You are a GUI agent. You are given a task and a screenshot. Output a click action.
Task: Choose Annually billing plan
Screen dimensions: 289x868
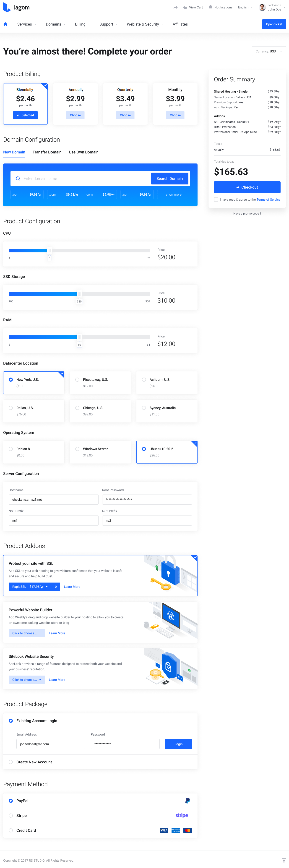click(x=75, y=115)
